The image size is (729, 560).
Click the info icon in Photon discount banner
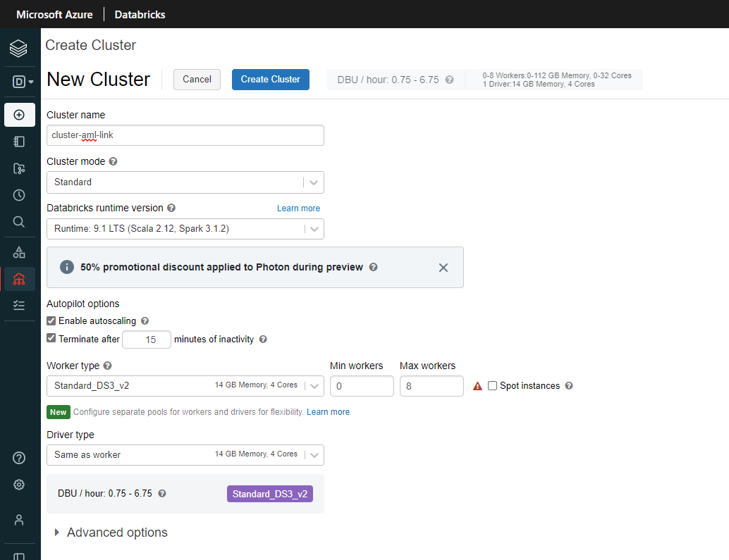tap(67, 267)
